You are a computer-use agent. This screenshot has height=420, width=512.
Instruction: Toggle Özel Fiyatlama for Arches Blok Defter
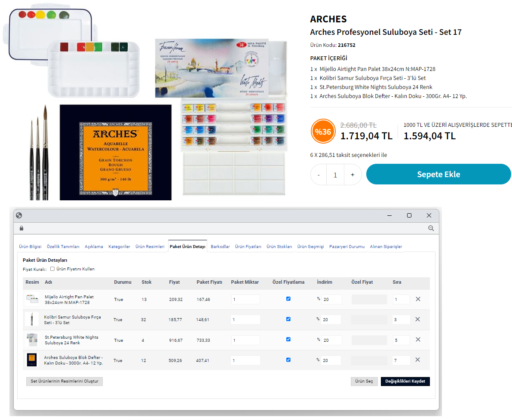[288, 359]
